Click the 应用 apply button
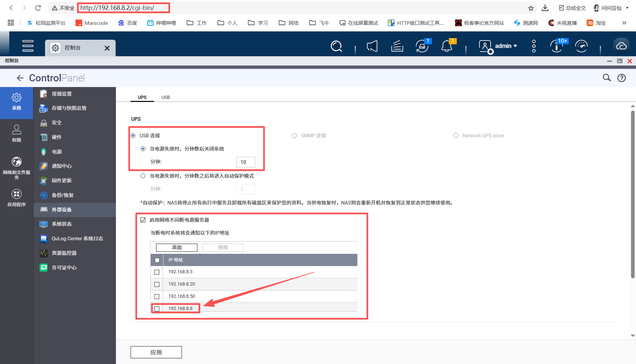 tap(156, 352)
